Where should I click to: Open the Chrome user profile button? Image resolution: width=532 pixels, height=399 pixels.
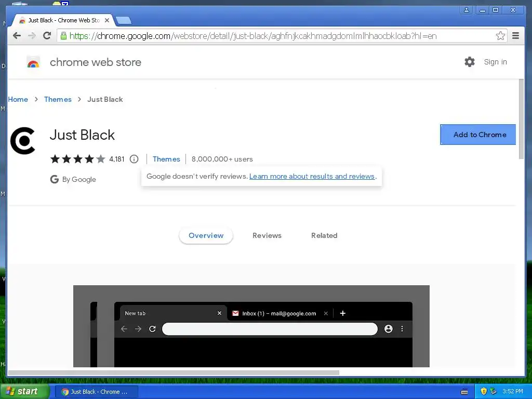click(467, 10)
